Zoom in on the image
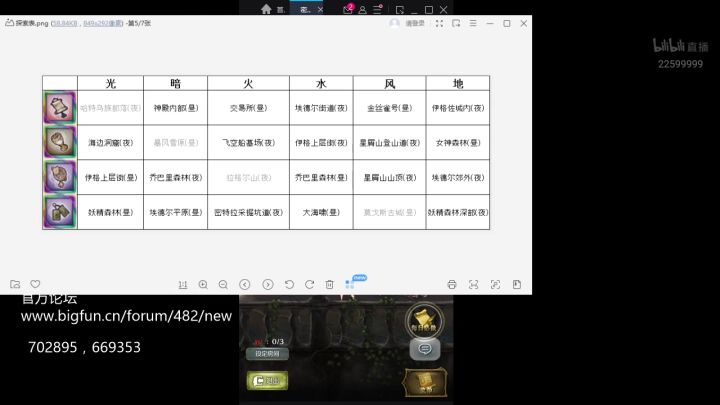 [x=203, y=285]
